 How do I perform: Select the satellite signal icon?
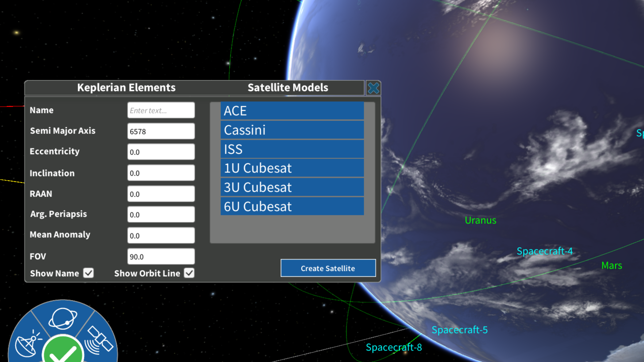99,340
